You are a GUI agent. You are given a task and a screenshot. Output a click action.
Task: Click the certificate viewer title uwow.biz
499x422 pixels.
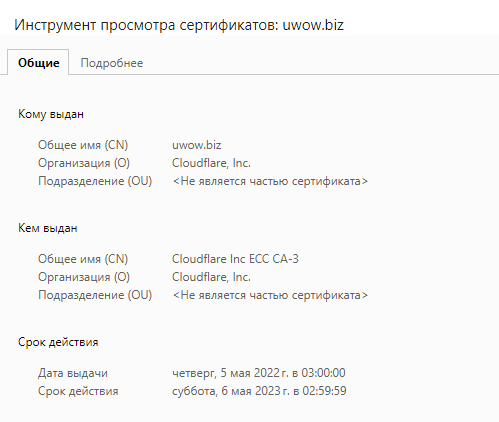click(179, 25)
